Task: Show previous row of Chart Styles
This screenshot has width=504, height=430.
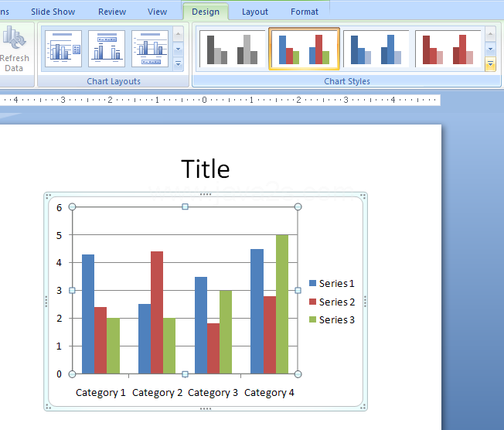Action: 490,34
